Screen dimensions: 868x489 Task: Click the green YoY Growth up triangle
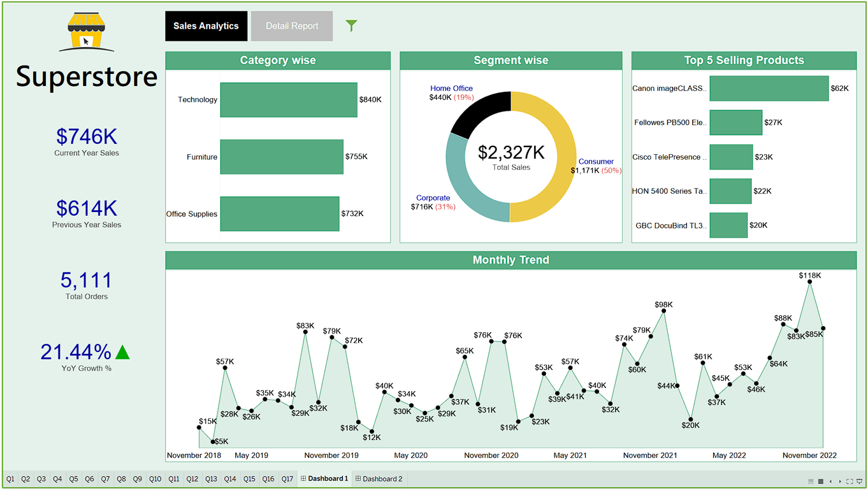click(x=122, y=352)
